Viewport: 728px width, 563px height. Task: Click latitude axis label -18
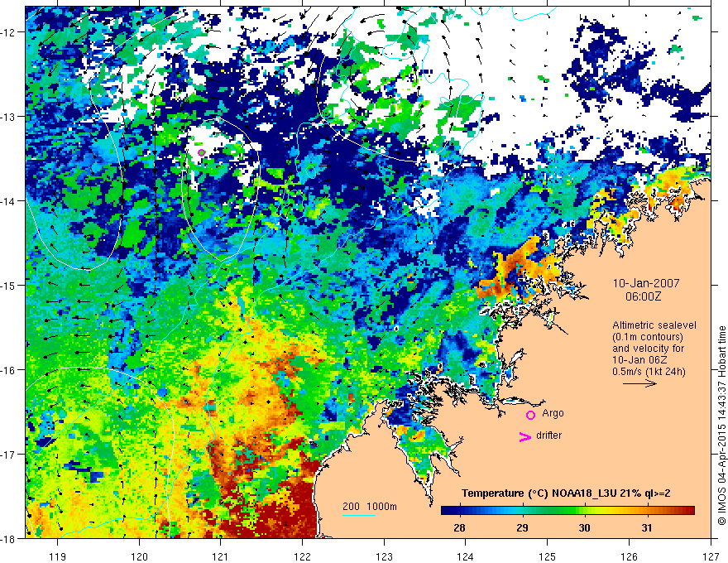click(x=9, y=539)
